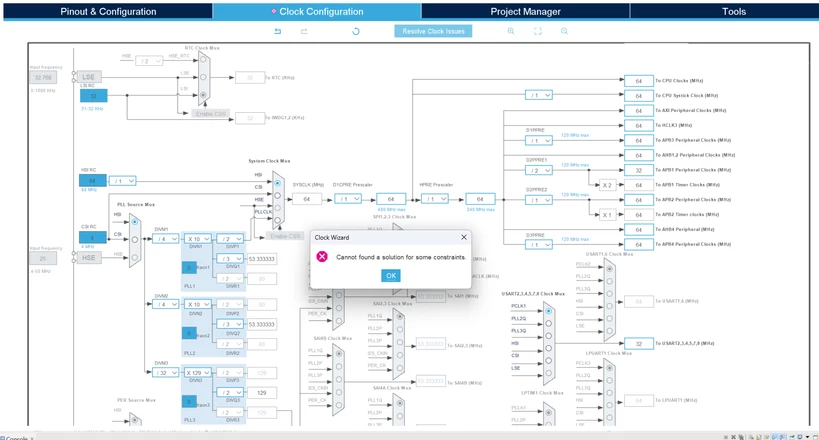This screenshot has height=440, width=819.
Task: Open the DIVN3 X 129 multiplier dropdown
Action: [x=197, y=373]
